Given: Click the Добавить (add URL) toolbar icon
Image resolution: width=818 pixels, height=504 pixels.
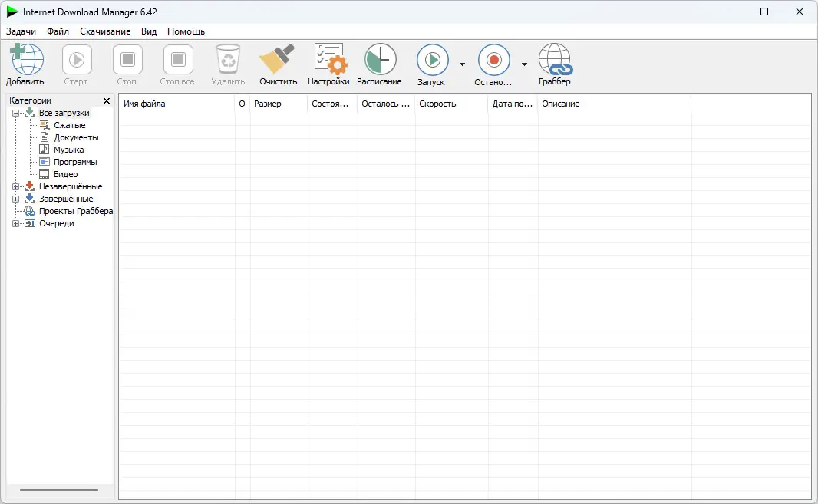Looking at the screenshot, I should tap(27, 60).
